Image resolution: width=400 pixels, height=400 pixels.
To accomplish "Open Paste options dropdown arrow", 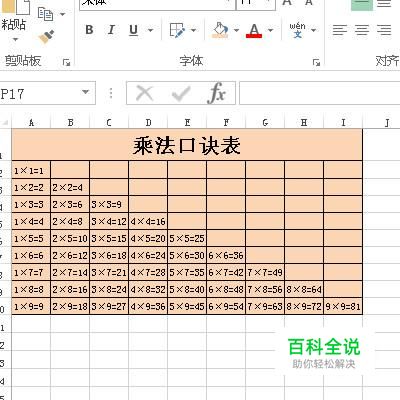I will pyautogui.click(x=15, y=39).
